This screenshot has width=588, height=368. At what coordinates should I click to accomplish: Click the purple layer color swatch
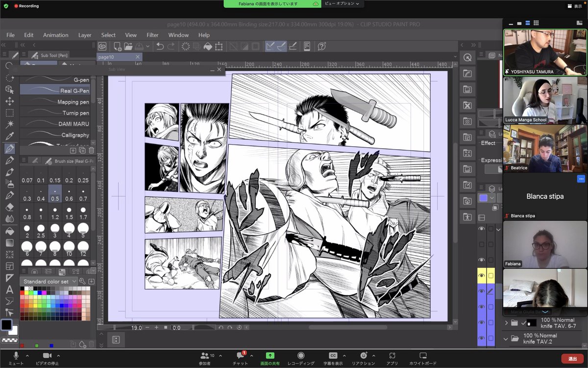coord(483,198)
